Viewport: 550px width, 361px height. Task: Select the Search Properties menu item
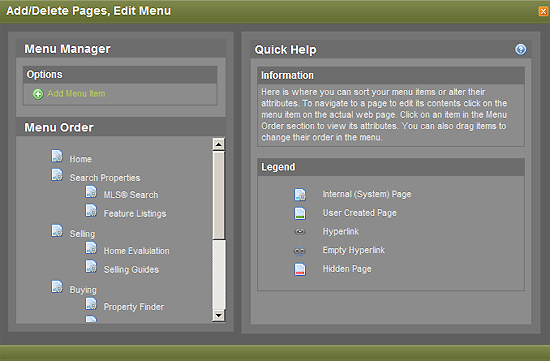pos(105,178)
